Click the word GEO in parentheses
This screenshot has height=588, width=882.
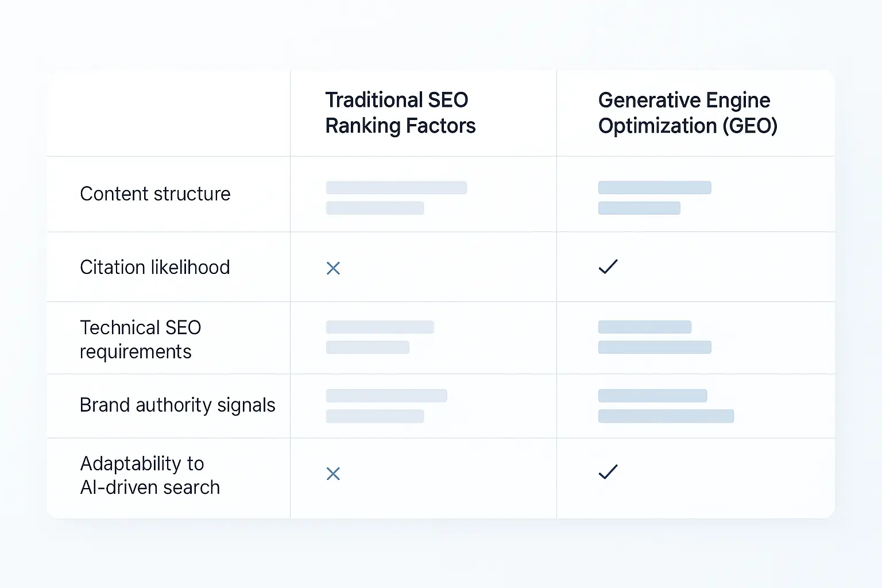pyautogui.click(x=749, y=126)
